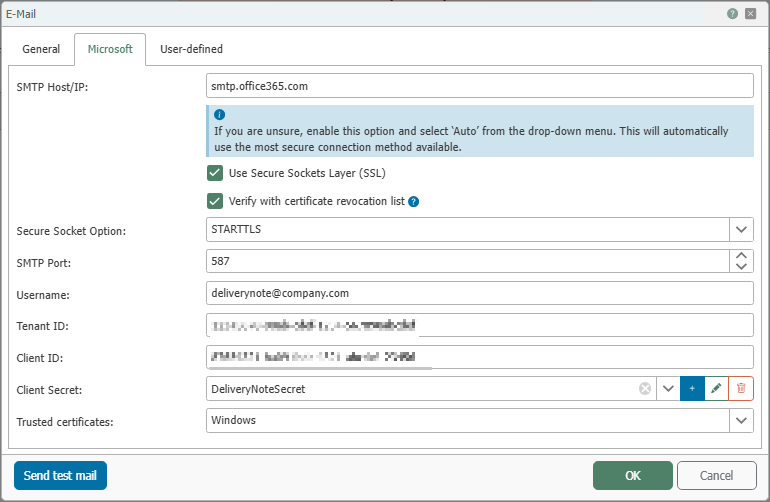Click the 'Username:' label
Image resolution: width=770 pixels, height=502 pixels.
click(x=43, y=295)
